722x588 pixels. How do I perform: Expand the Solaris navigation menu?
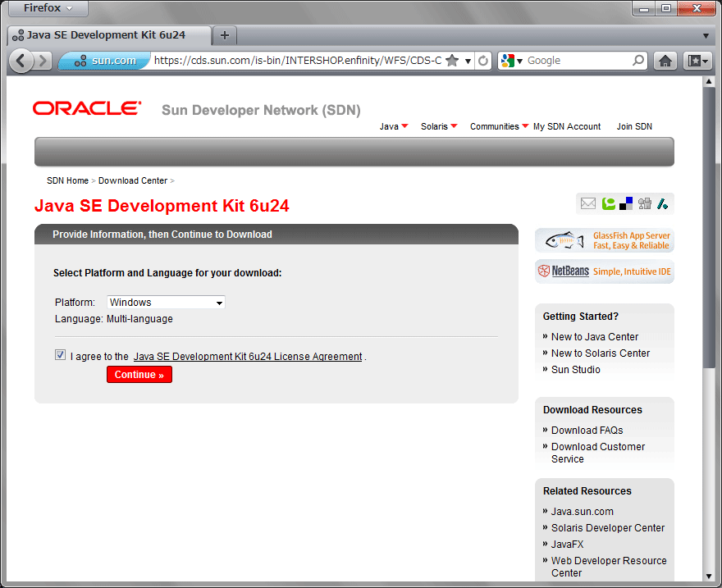point(439,126)
